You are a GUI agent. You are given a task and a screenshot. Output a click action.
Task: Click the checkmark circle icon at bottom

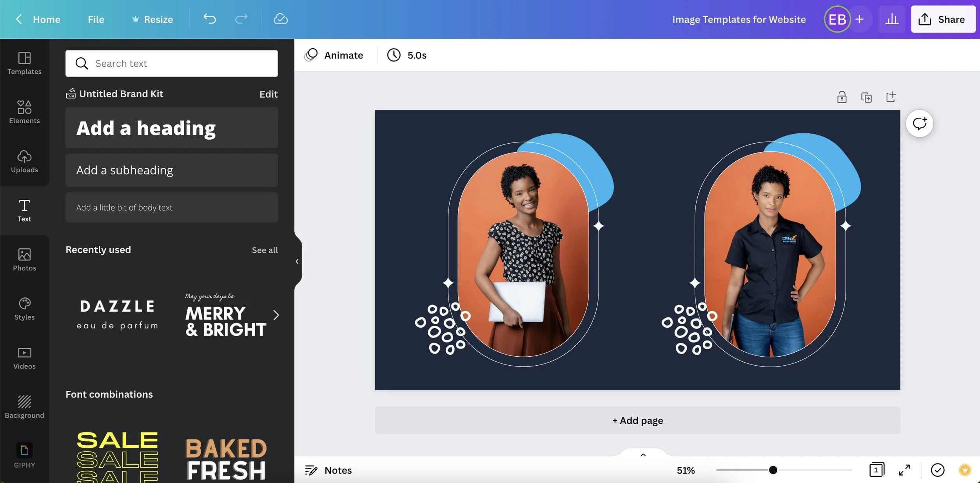(x=937, y=470)
